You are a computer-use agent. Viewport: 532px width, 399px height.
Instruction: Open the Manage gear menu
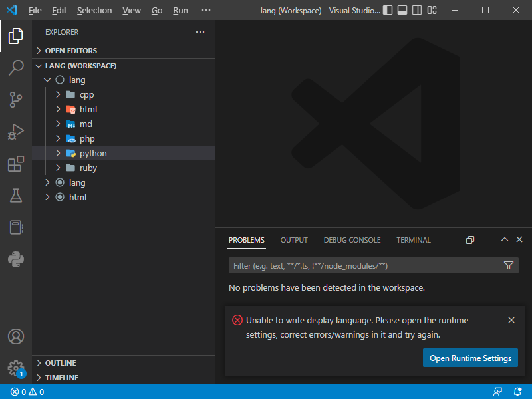(x=16, y=368)
